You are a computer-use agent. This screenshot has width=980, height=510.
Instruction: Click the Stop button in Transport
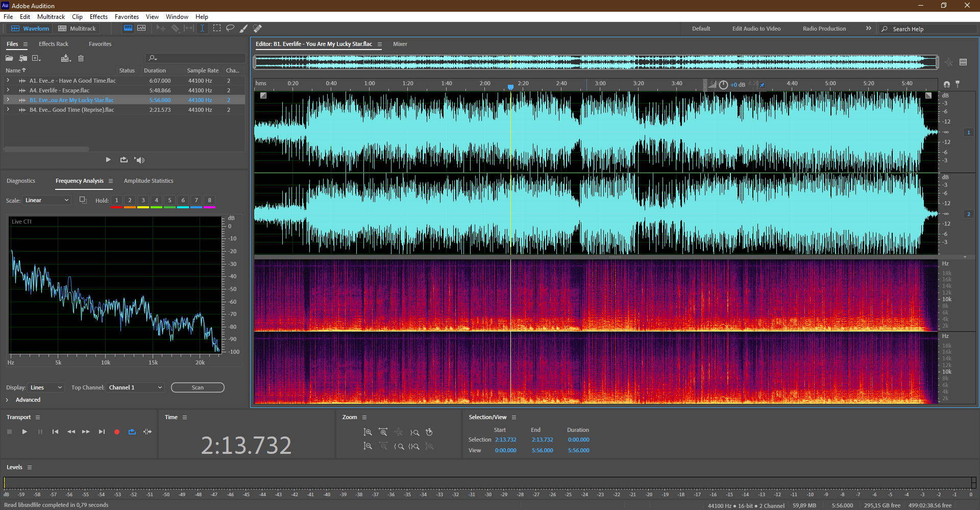pos(9,432)
